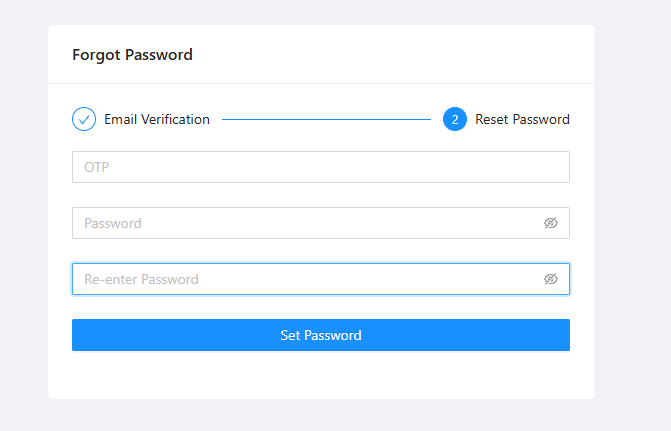Show password in the Password field
This screenshot has height=431, width=671.
click(551, 223)
